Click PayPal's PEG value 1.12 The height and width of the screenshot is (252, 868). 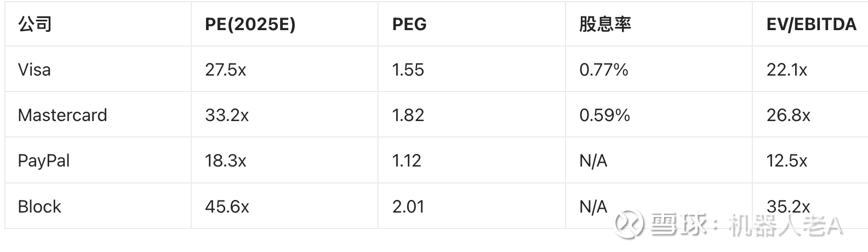[x=407, y=161]
